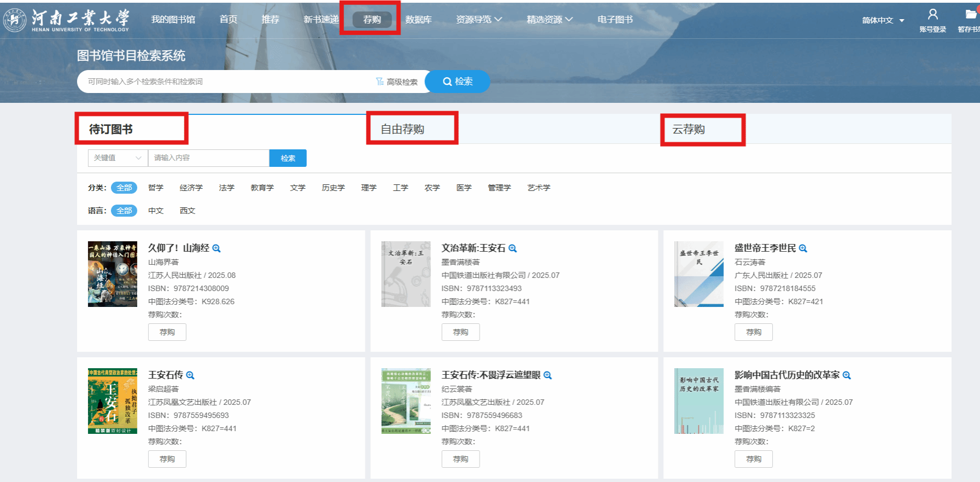Viewport: 980px width, 482px height.
Task: Click magnifier icon beside 文治革新:王安石
Action: pos(512,248)
